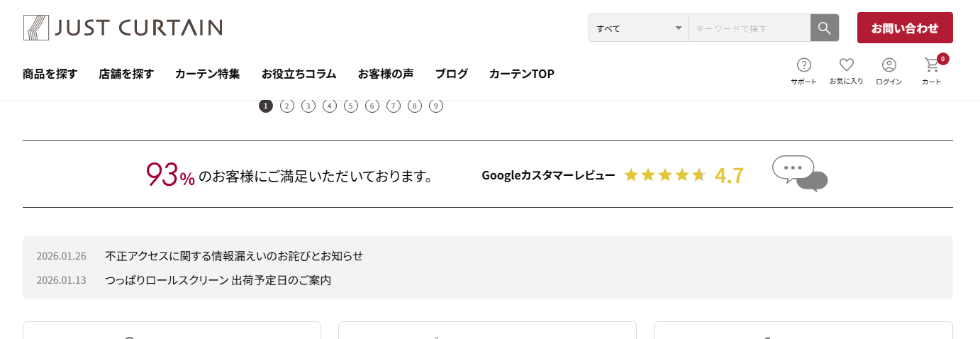The width and height of the screenshot is (980, 339).
Task: Open the shopping cart icon
Action: click(932, 65)
